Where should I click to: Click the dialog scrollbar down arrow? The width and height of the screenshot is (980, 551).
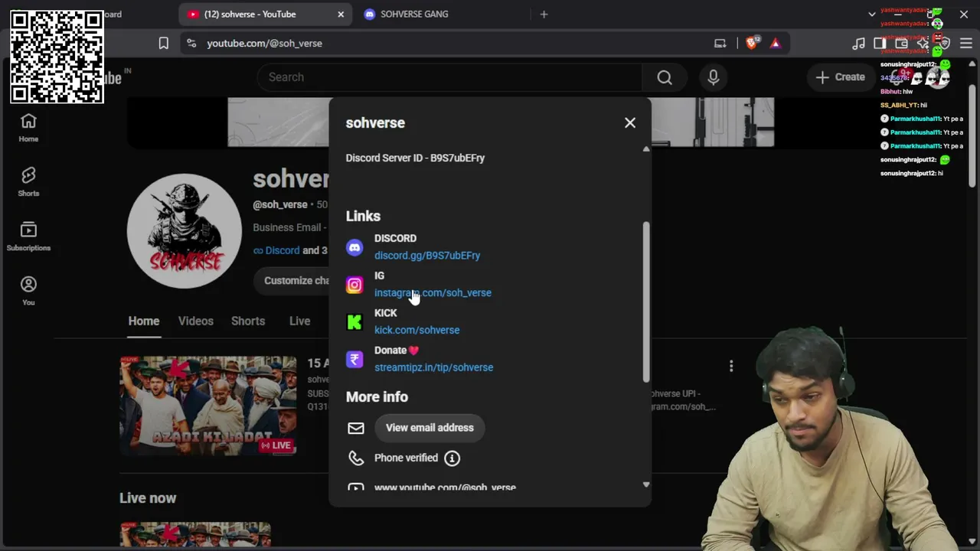(x=646, y=484)
